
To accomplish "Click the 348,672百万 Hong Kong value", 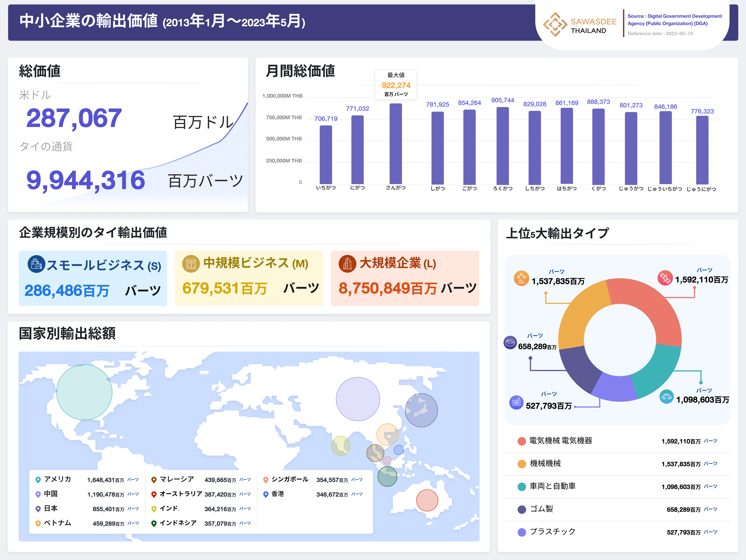I will click(x=332, y=495).
